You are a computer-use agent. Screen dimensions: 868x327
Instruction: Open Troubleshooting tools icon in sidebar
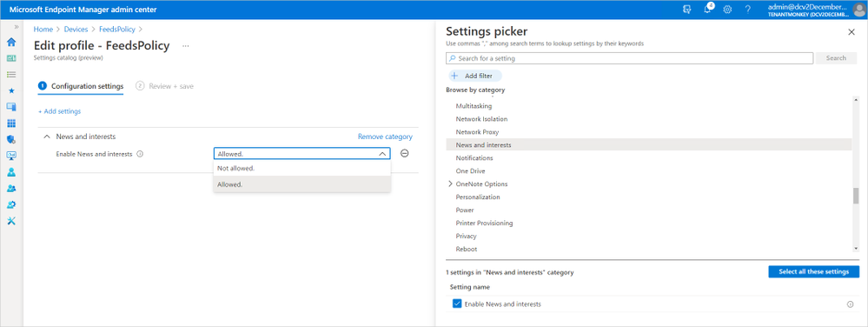click(x=11, y=221)
